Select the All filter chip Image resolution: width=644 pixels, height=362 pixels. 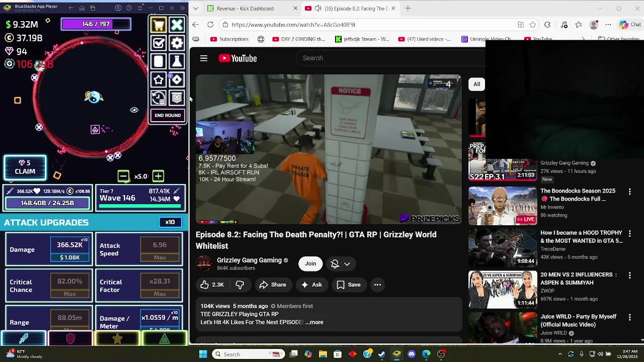coord(476,84)
